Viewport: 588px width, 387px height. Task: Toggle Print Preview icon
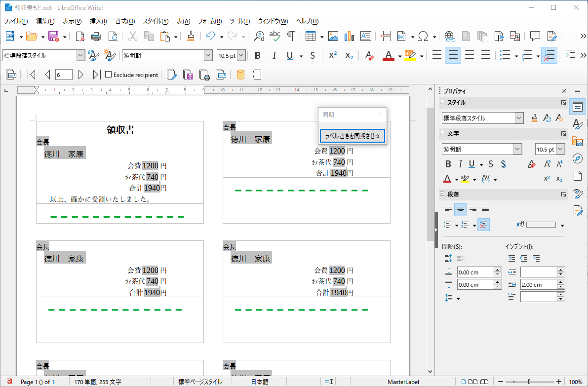point(113,37)
